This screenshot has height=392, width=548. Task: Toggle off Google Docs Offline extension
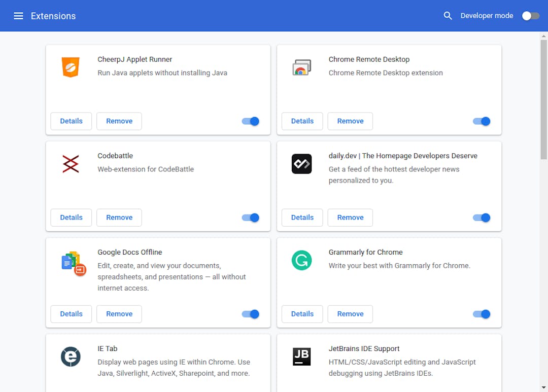pyautogui.click(x=251, y=314)
